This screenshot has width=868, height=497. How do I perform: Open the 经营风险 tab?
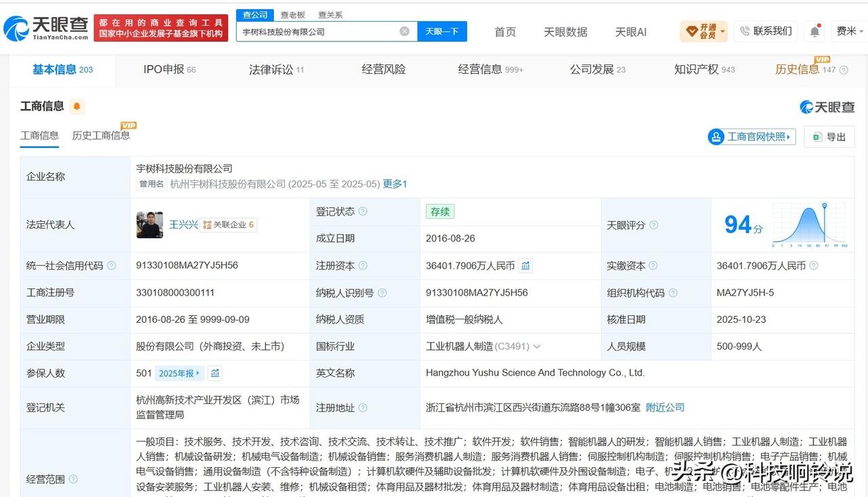click(384, 69)
